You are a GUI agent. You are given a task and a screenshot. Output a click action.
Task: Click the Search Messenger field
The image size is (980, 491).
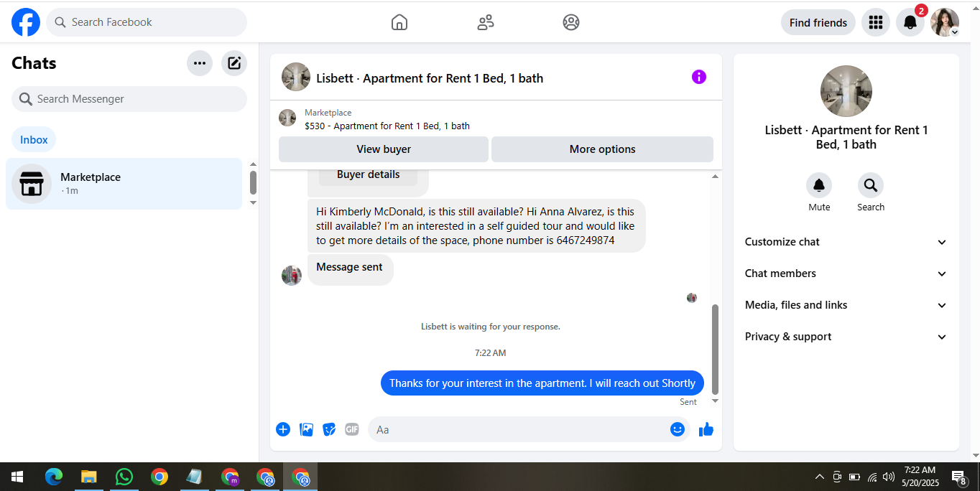(x=129, y=99)
